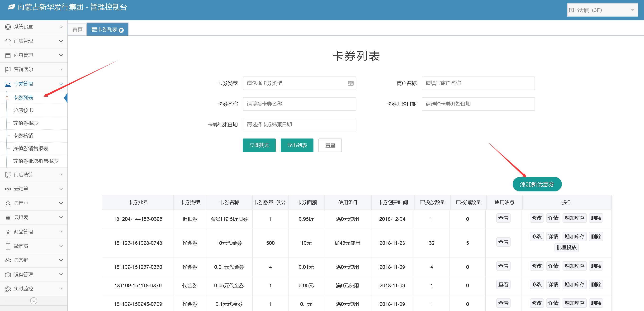644x311 pixels.
Task: Close the 卡券列表 tab with x icon
Action: 121,30
